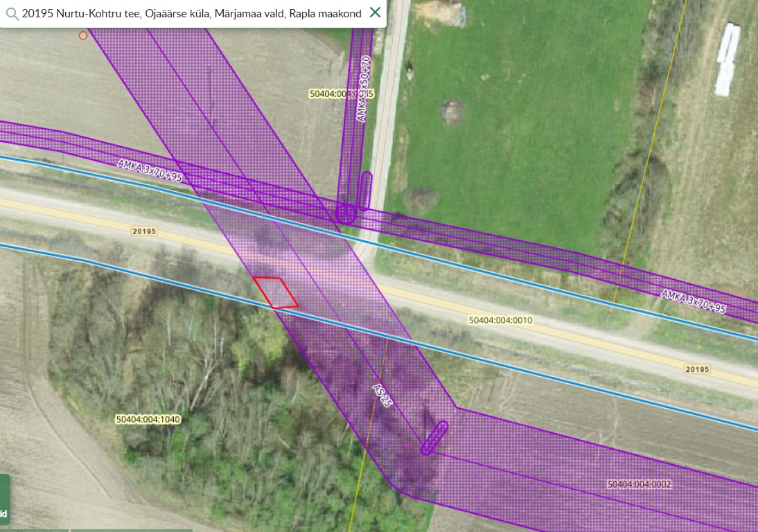The width and height of the screenshot is (758, 532).
Task: Click the AMKA 3x70+95 label nearest the search bar
Action: click(x=150, y=170)
